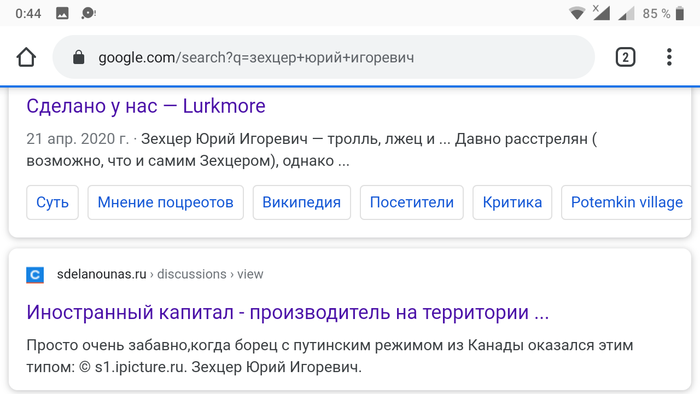
Task: Select the "Критика" section chip
Action: pos(512,203)
